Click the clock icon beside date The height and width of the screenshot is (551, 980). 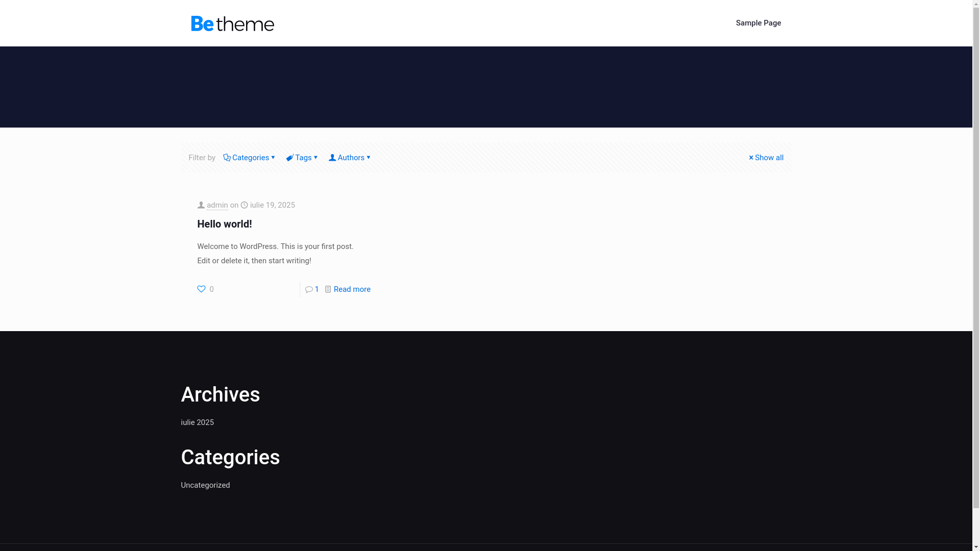point(244,205)
